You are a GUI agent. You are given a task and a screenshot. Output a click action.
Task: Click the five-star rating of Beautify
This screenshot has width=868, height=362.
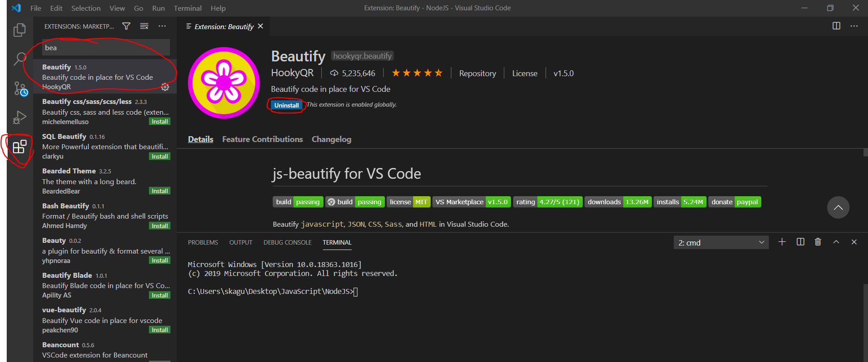417,73
